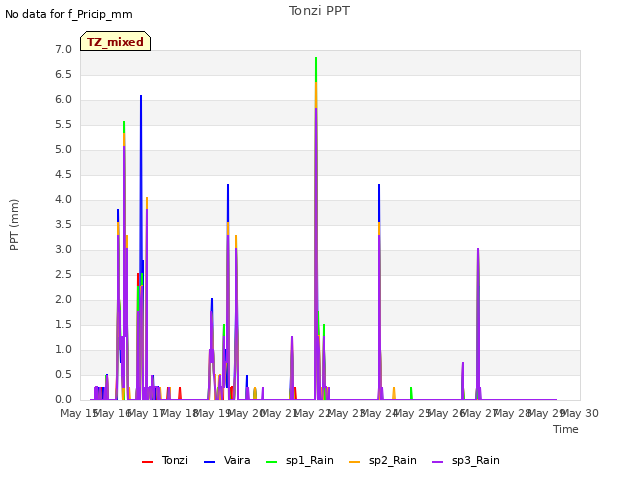
Task: Click the tallest green sp1_Rain peak tip
Action: 316,58
